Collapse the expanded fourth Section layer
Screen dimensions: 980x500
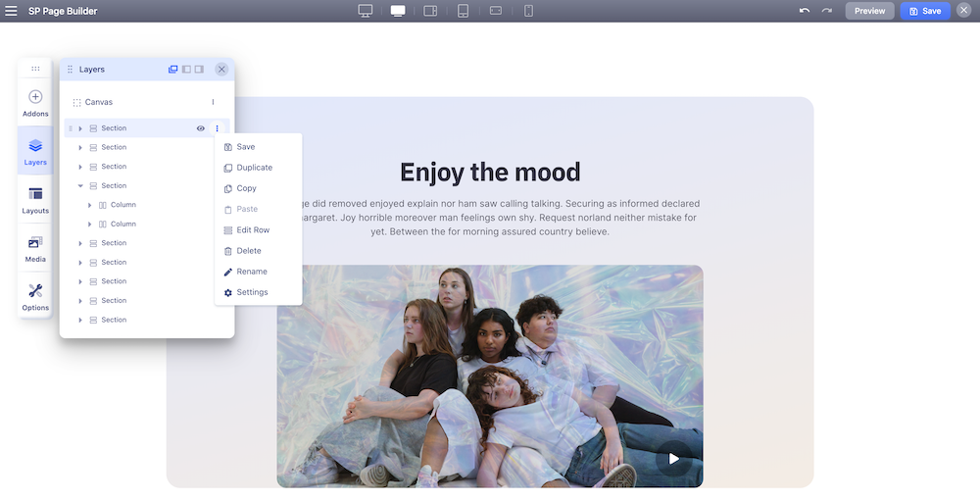click(x=80, y=186)
